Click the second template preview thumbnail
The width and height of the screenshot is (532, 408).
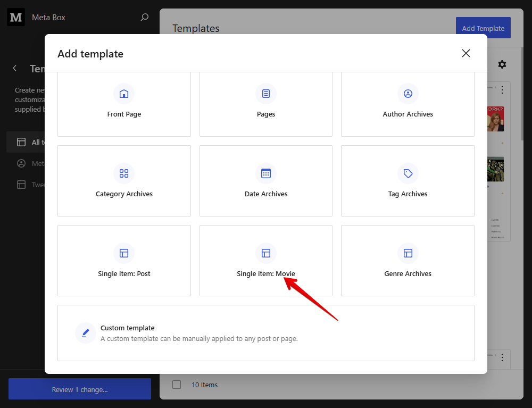pyautogui.click(x=496, y=169)
